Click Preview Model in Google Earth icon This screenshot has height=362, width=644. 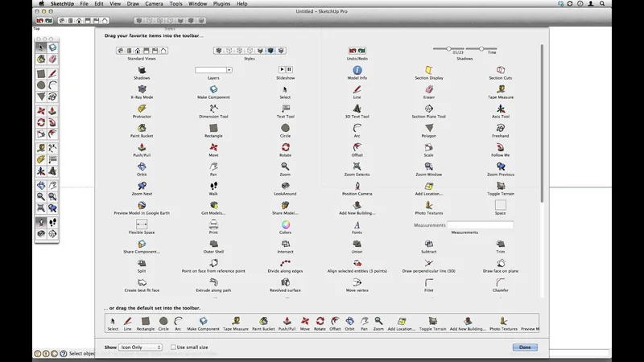(142, 205)
